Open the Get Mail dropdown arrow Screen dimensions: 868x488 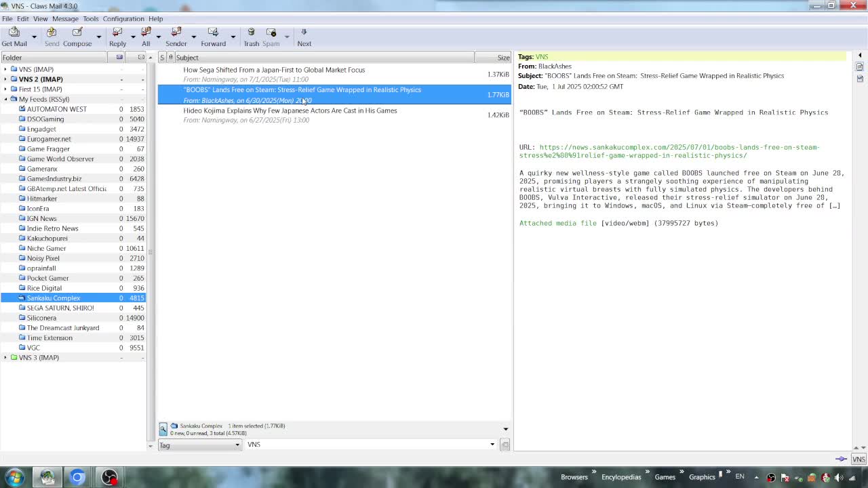pos(34,37)
